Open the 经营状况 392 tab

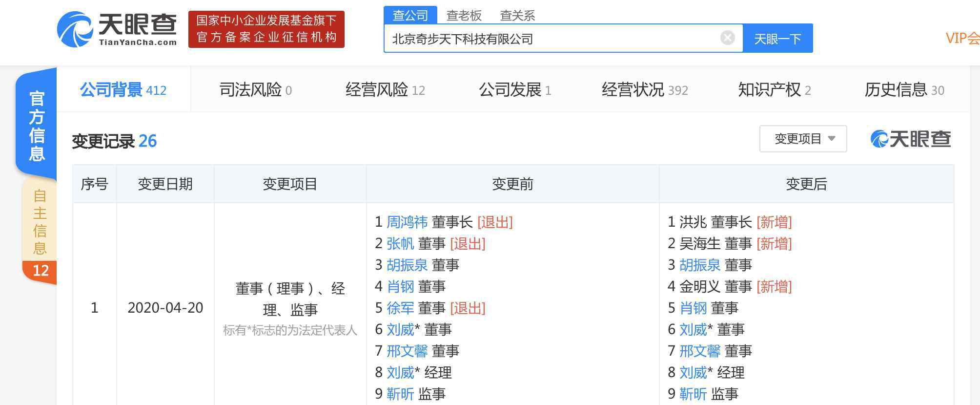click(x=645, y=90)
